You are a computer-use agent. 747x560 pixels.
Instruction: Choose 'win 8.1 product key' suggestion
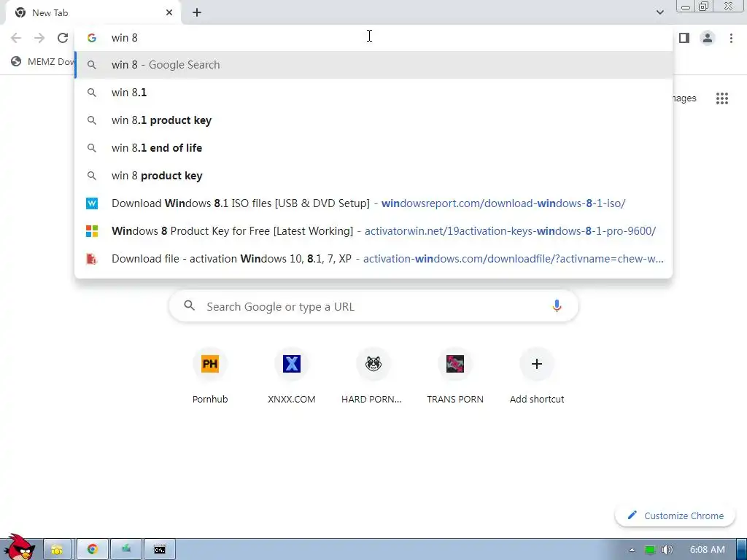tap(373, 120)
